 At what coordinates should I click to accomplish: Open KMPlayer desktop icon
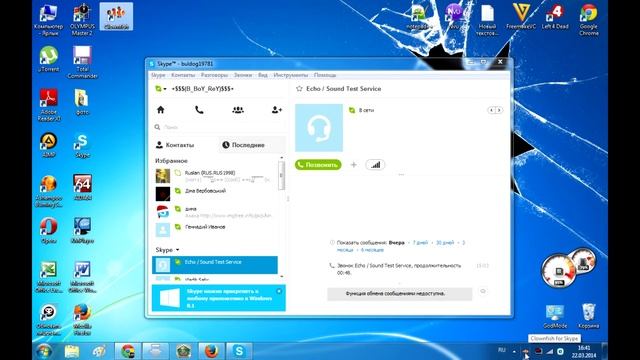coord(82,231)
